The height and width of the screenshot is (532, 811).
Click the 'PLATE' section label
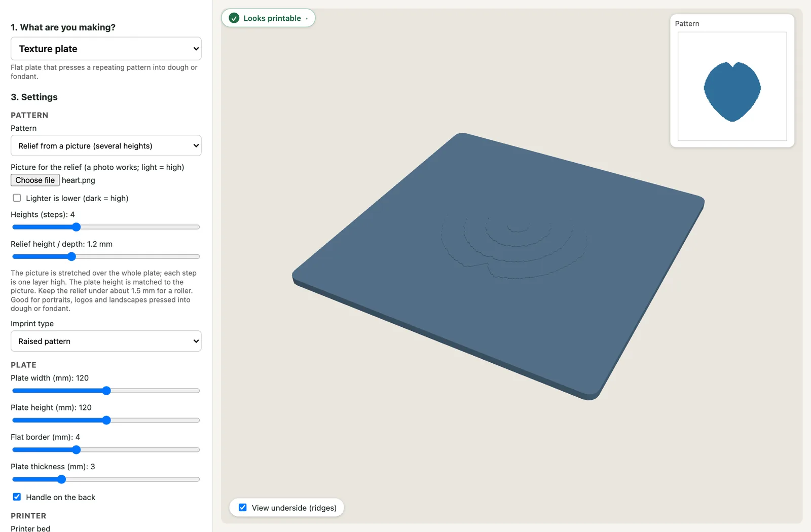click(23, 365)
